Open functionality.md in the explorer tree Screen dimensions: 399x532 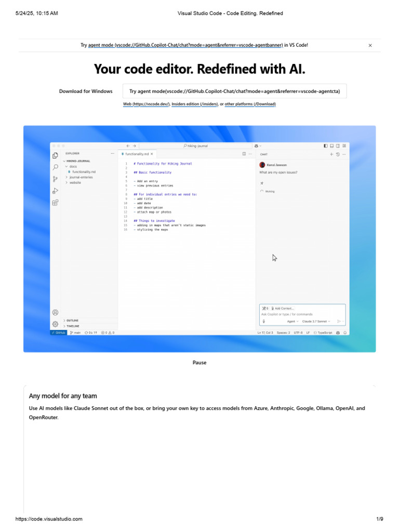(x=82, y=172)
